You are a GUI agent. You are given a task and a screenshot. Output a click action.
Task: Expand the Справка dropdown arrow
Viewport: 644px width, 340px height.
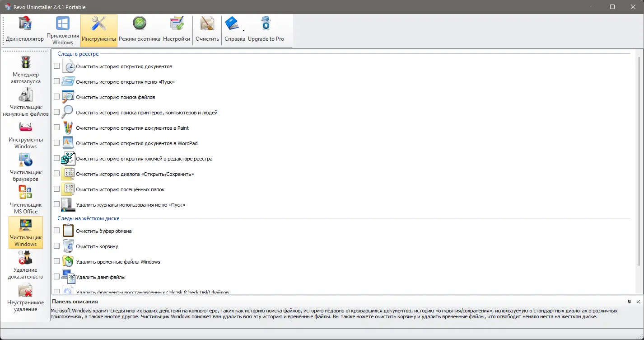(x=243, y=31)
